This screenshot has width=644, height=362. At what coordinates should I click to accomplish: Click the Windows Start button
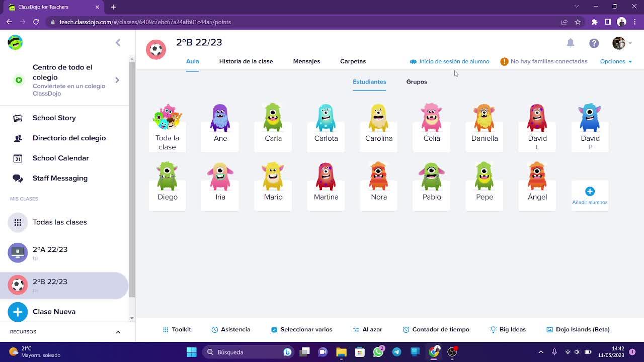click(192, 352)
